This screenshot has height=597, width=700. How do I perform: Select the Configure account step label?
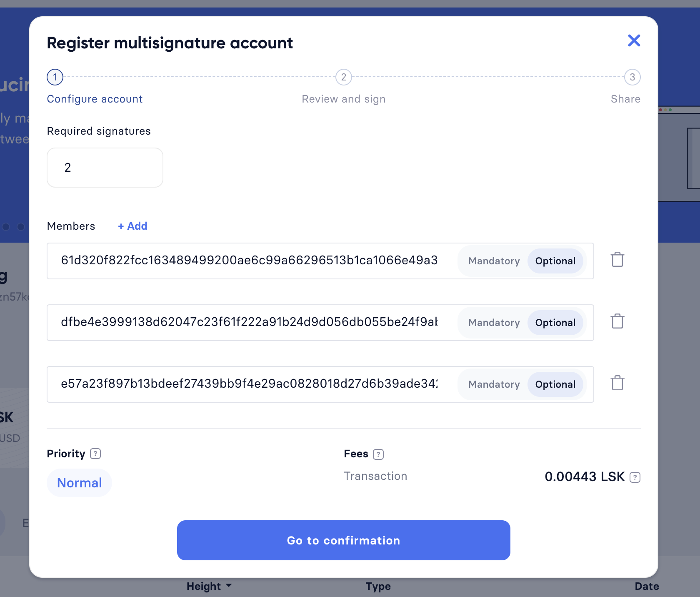point(95,99)
